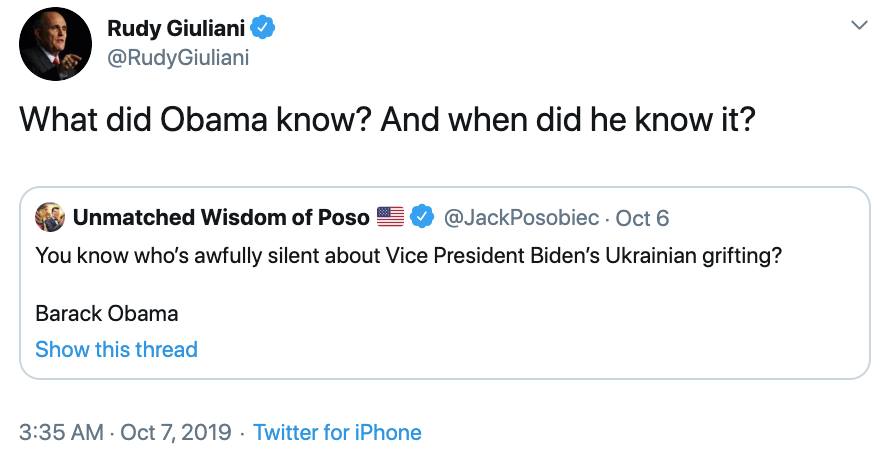Click the 'Barack Obama' line in quote
This screenshot has height=466, width=892.
tap(107, 313)
